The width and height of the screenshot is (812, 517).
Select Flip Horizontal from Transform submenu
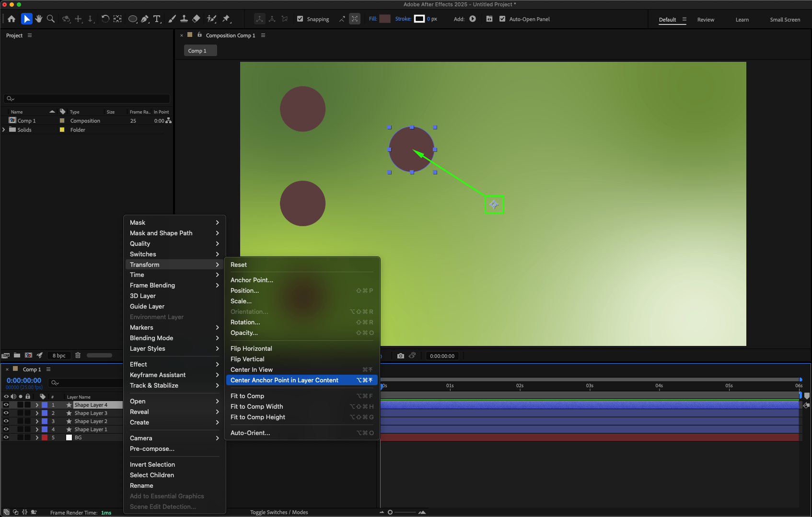pos(251,348)
